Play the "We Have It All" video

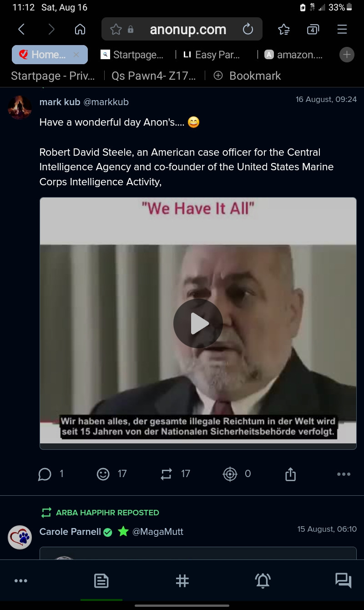coord(198,323)
